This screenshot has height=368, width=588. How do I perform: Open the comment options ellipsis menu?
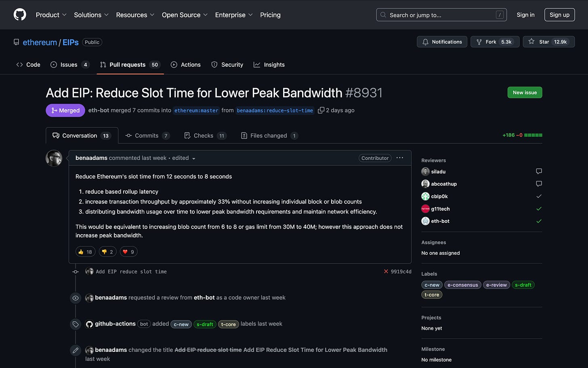click(x=400, y=158)
